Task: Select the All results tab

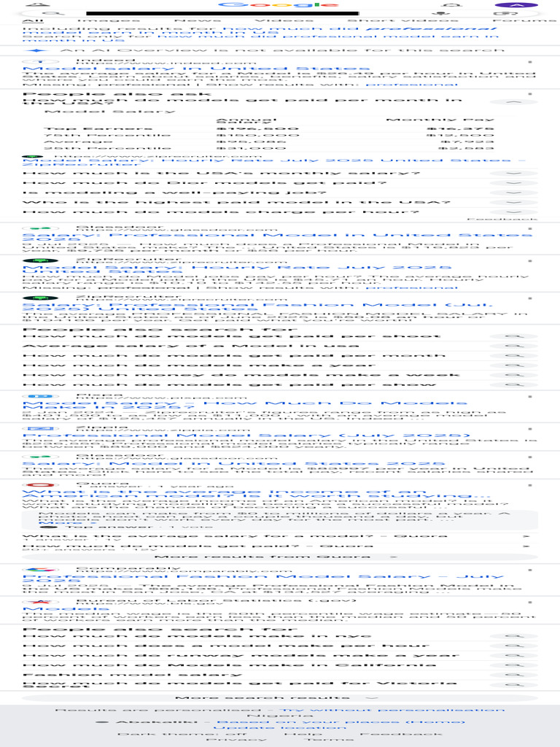Action: coord(33,20)
